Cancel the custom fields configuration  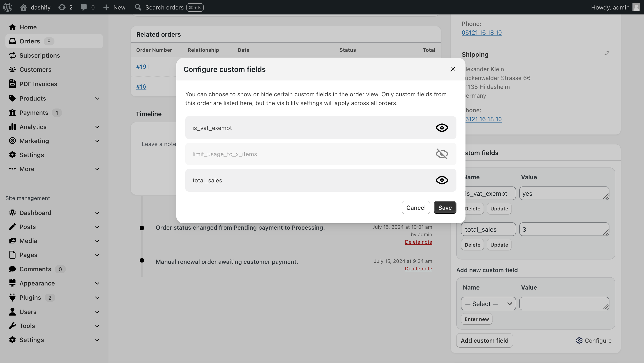coord(416,207)
